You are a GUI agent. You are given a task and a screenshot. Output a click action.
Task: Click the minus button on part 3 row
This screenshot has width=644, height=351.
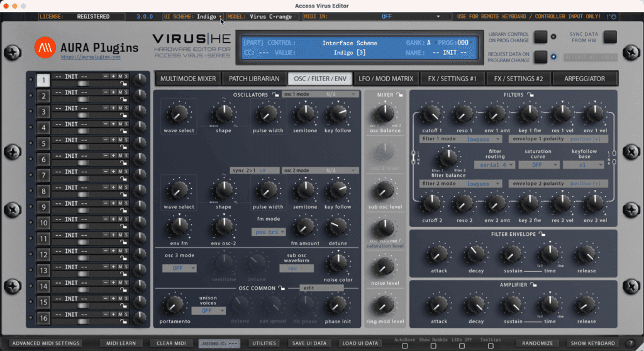(106, 108)
